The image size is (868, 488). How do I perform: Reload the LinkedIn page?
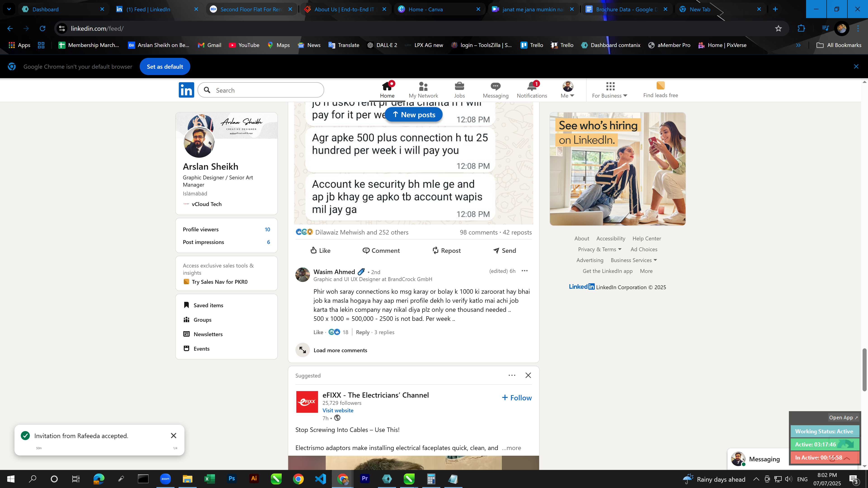[42, 29]
